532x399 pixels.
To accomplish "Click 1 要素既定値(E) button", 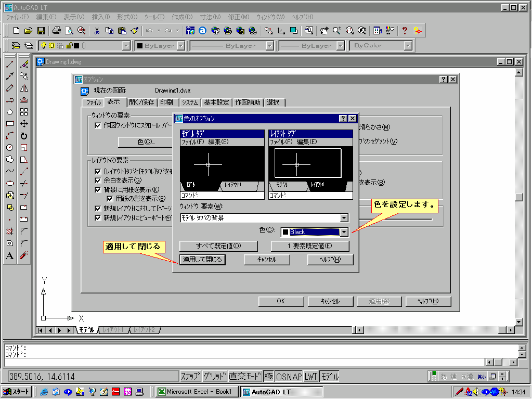I will pyautogui.click(x=310, y=246).
